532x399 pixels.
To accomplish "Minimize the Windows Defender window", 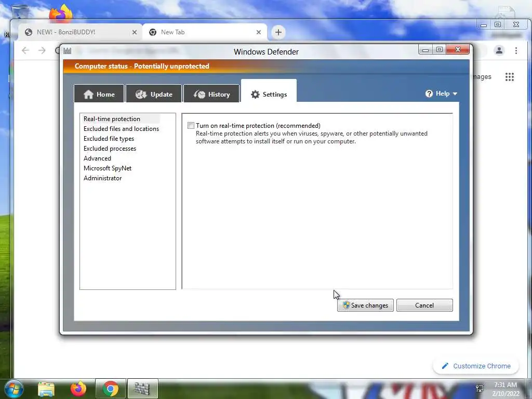I will point(425,50).
